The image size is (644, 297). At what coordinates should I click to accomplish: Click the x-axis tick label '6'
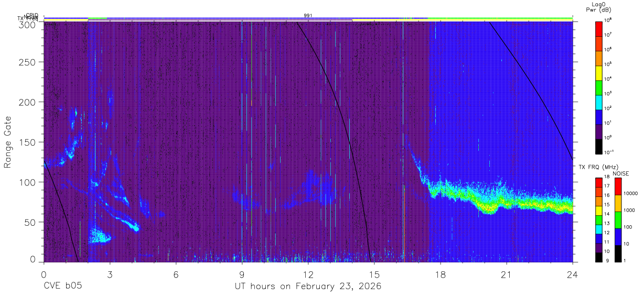pos(176,274)
